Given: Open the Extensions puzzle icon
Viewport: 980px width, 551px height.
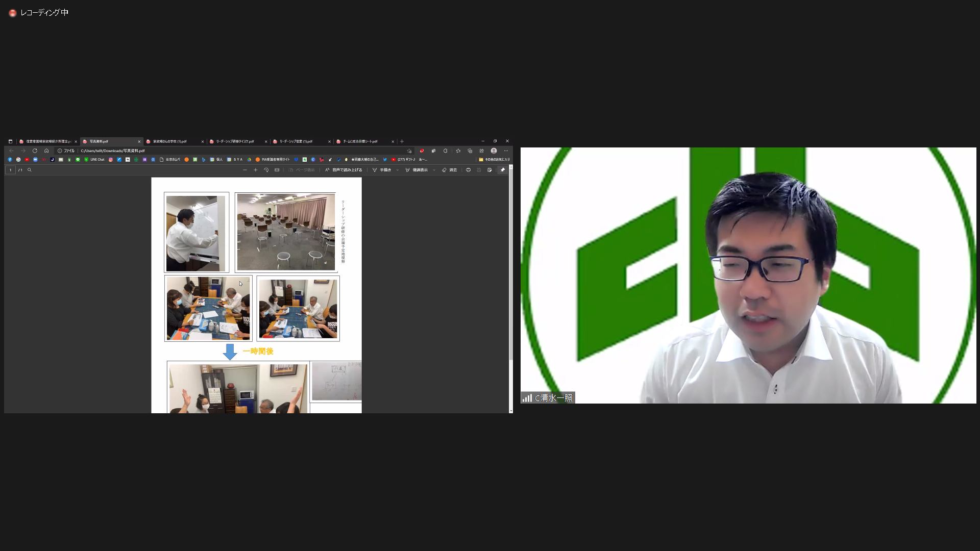Looking at the screenshot, I should click(446, 151).
